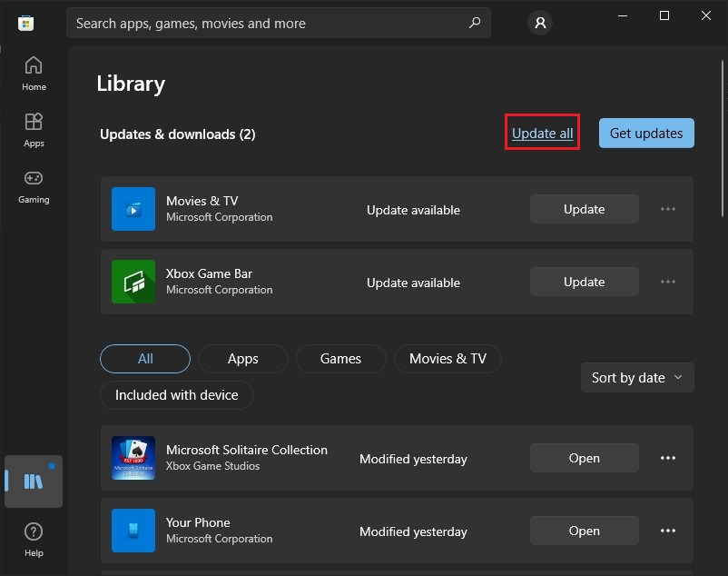Click the Xbox Game Bar app icon
The image size is (728, 576).
(133, 282)
